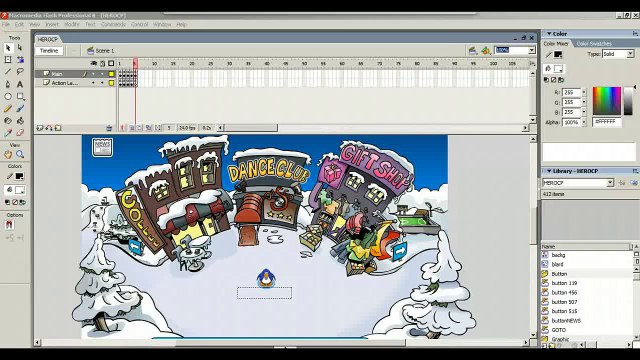
Task: Click the Edit Symbols icon
Action: [x=485, y=50]
